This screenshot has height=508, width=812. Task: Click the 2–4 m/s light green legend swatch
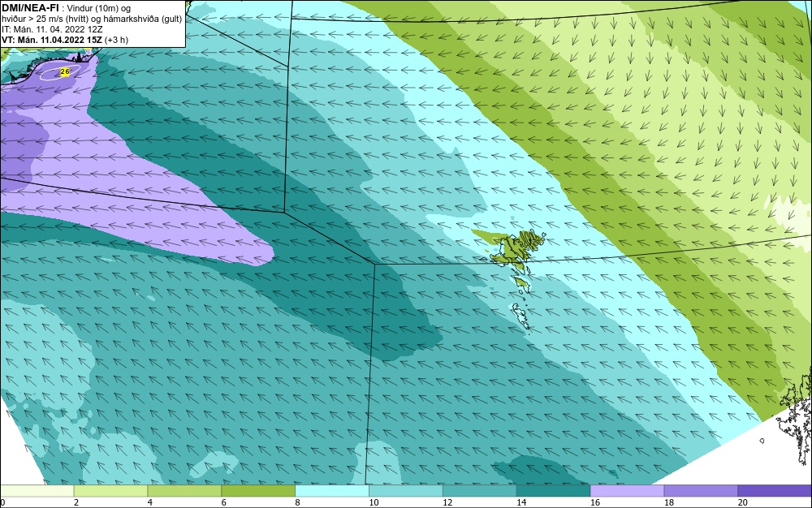pos(110,490)
